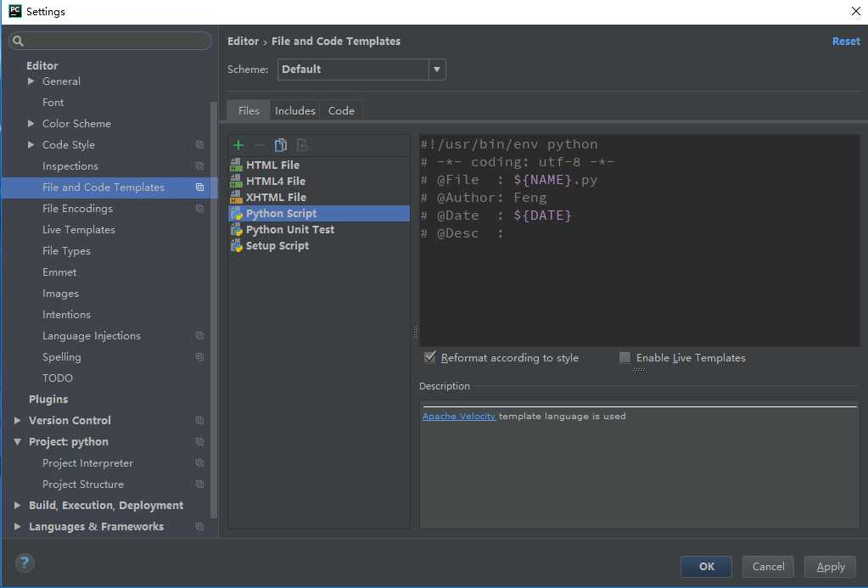Open the Apache Velocity link
This screenshot has height=588, width=868.
(x=459, y=416)
